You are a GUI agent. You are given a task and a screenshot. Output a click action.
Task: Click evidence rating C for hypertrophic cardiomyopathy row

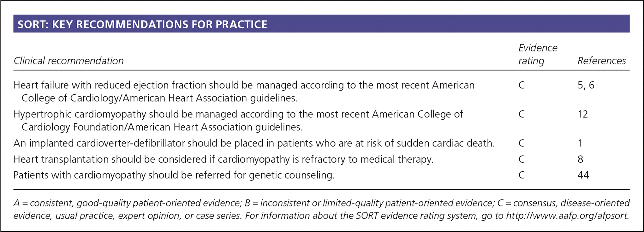(522, 114)
